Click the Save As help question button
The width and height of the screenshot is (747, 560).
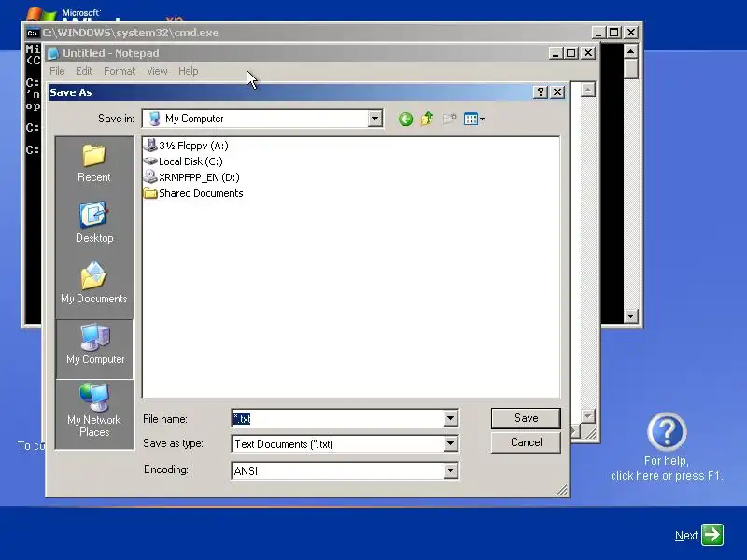pos(541,91)
